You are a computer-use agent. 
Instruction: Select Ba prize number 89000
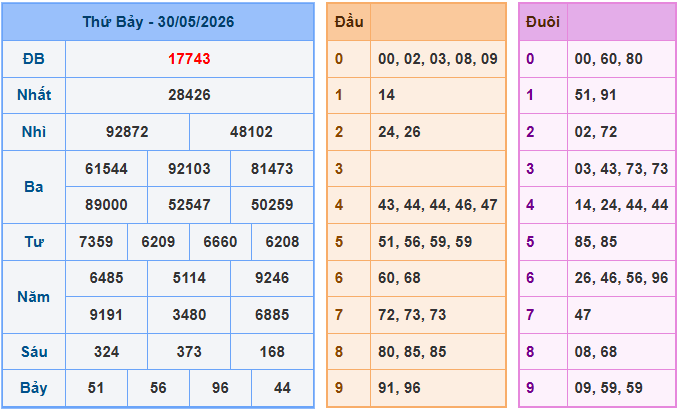point(106,205)
